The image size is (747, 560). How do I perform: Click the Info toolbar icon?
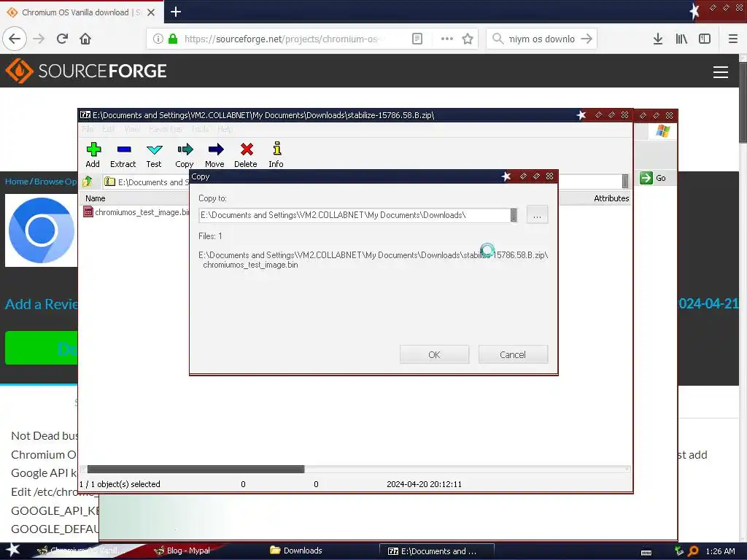tap(276, 155)
